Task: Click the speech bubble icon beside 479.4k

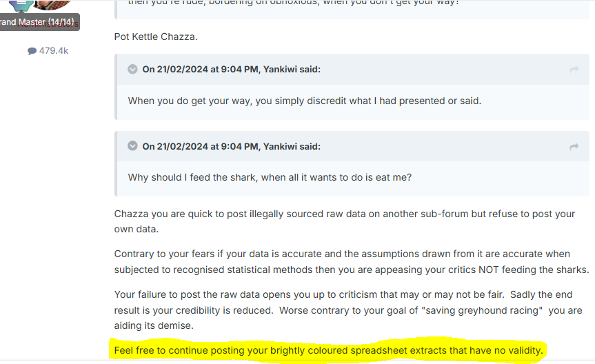Action: click(x=32, y=51)
